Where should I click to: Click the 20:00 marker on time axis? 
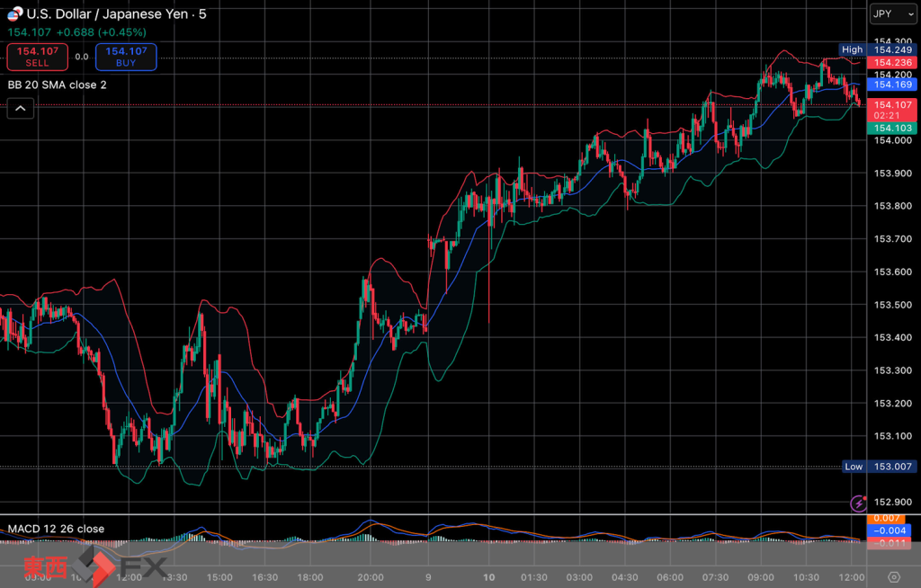371,577
